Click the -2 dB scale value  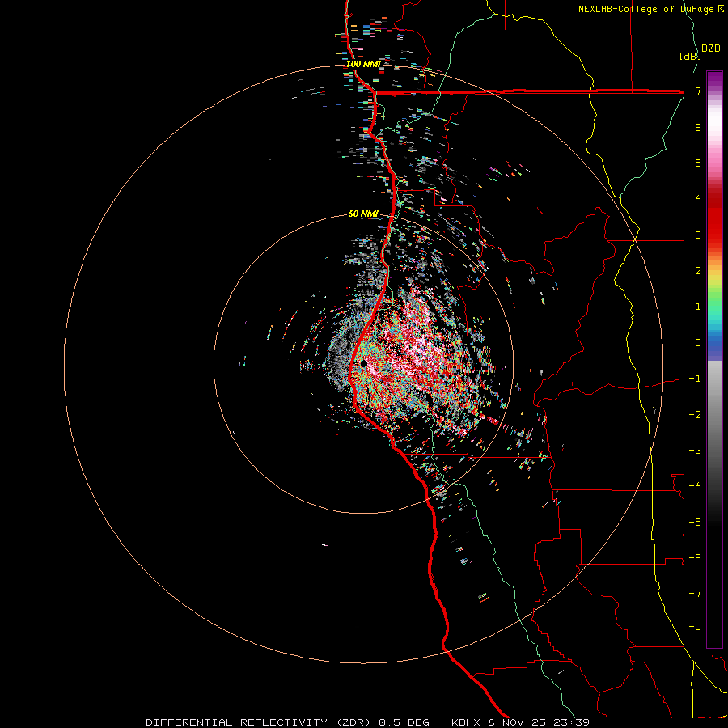pos(695,415)
